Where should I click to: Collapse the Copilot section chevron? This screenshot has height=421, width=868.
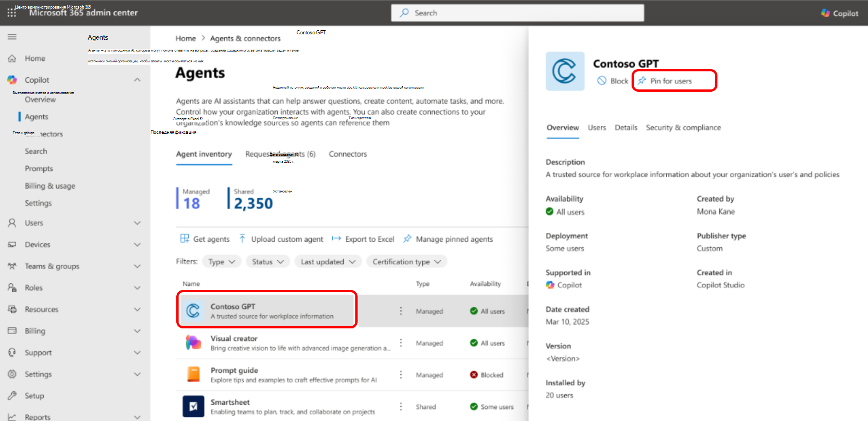[x=137, y=80]
